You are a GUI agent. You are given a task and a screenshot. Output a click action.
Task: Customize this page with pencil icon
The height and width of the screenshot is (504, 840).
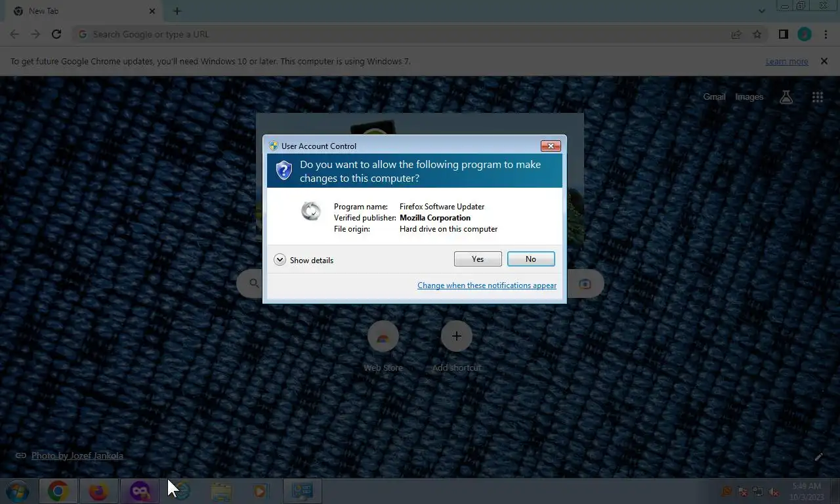tap(818, 457)
